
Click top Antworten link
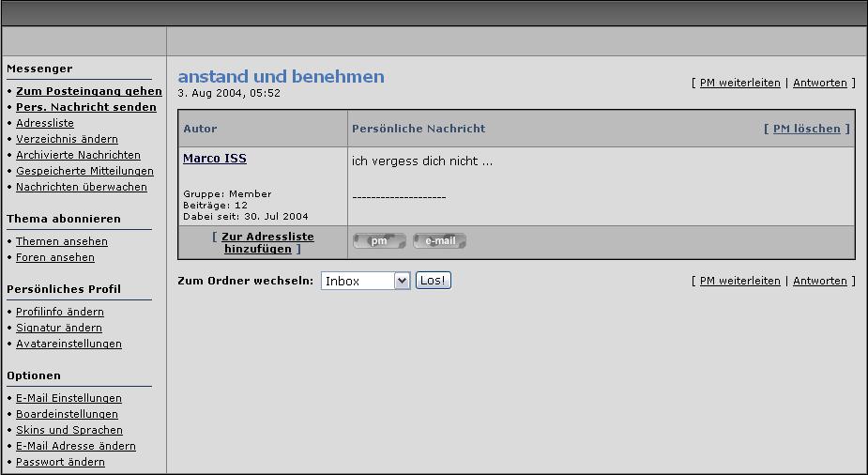pos(819,83)
